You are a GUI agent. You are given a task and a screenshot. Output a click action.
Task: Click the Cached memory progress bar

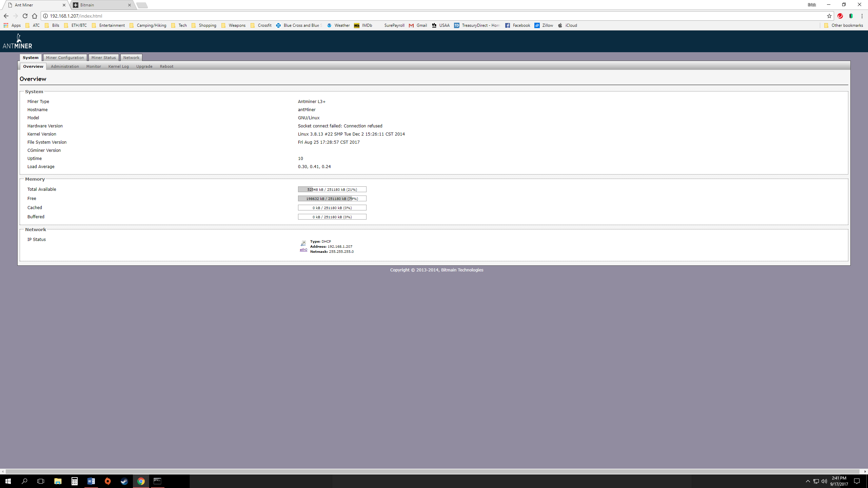332,208
